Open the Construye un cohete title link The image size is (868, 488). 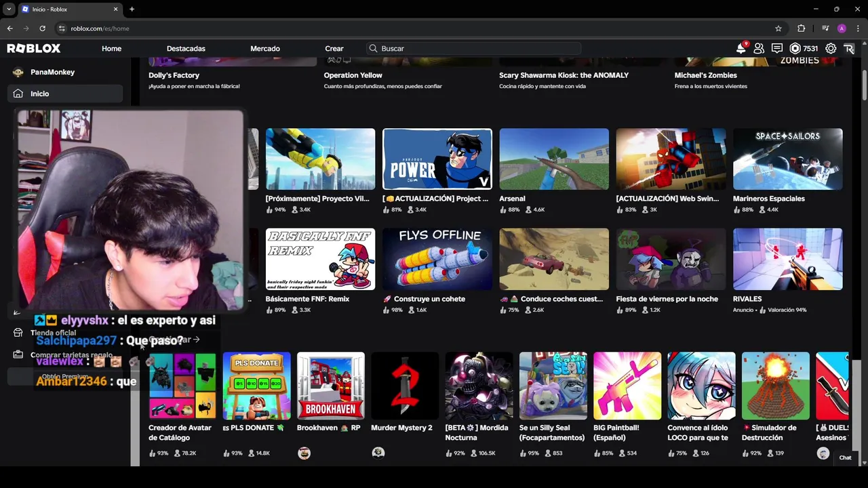click(x=424, y=299)
